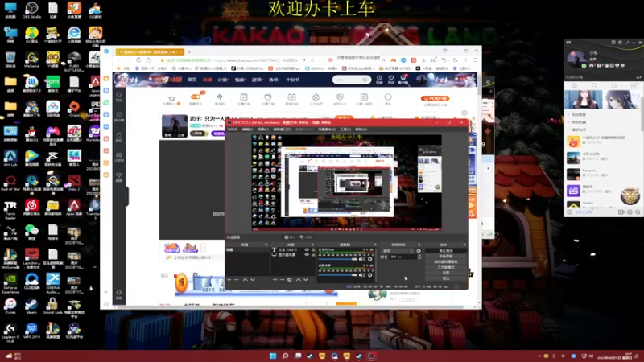Lock the display capture source in OBS

pos(313,254)
